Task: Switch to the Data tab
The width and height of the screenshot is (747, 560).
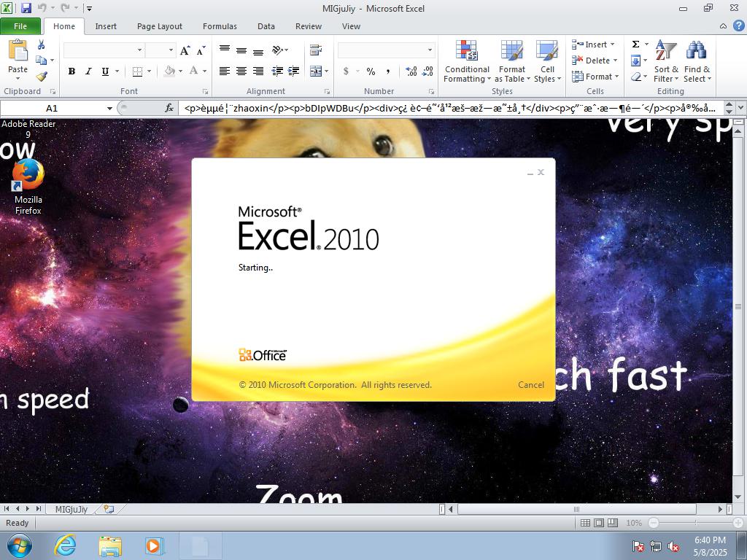Action: click(266, 26)
